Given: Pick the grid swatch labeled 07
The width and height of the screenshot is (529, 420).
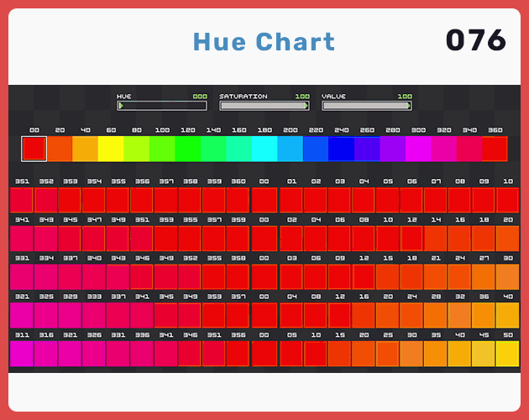Looking at the screenshot, I should coord(436,200).
